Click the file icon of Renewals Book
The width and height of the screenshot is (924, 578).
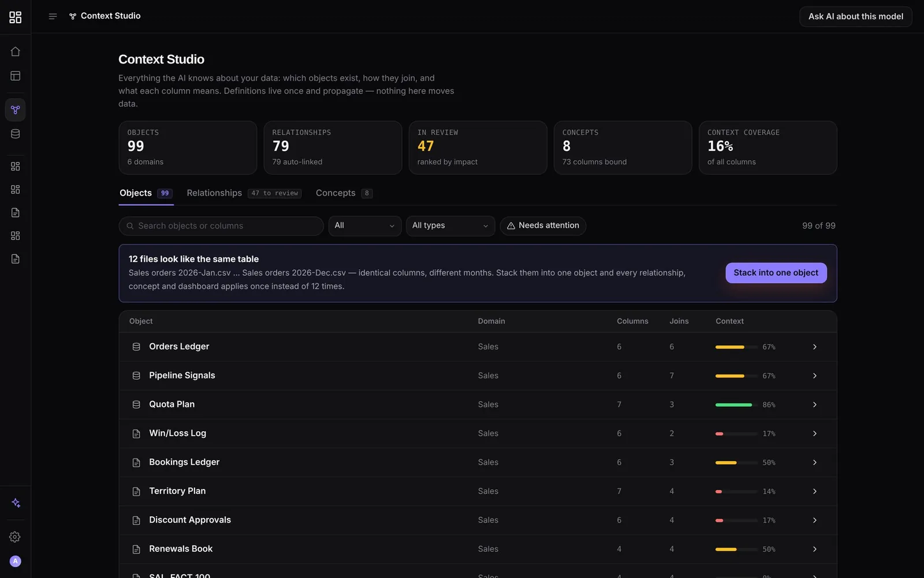(x=136, y=549)
